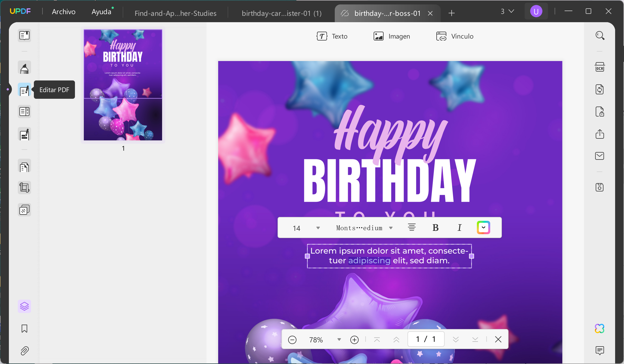
Task: Send the file by email icon
Action: tap(600, 156)
